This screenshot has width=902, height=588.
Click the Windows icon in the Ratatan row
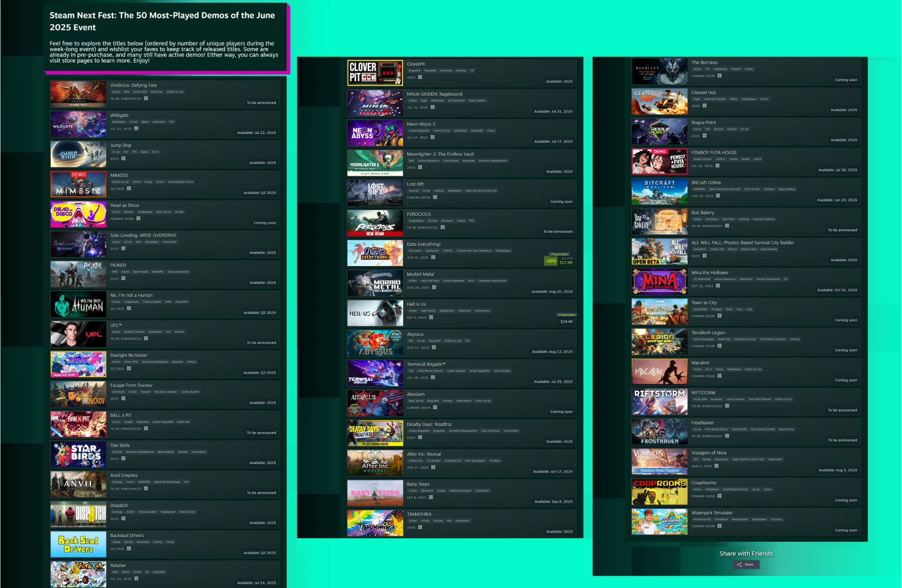coord(136,579)
